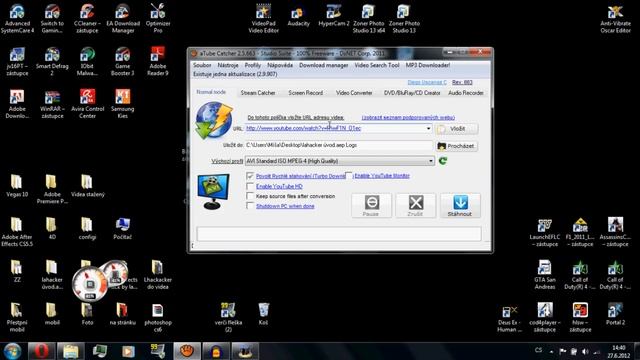Open Počítač desktop icon

pos(122,228)
